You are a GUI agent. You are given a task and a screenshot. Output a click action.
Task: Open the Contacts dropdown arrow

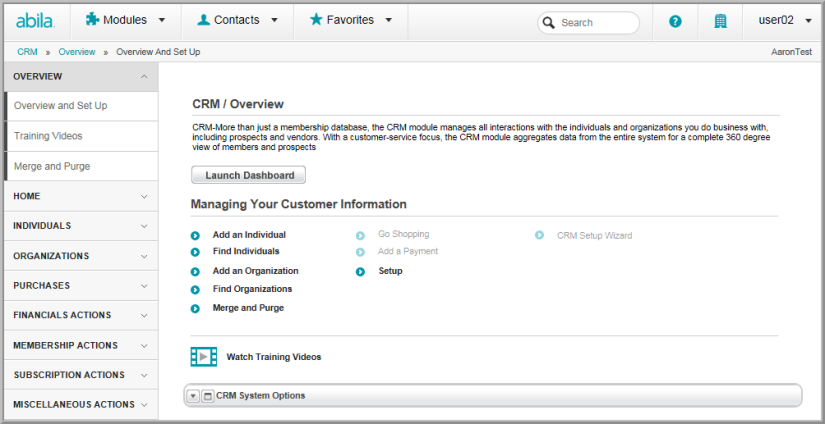(274, 21)
